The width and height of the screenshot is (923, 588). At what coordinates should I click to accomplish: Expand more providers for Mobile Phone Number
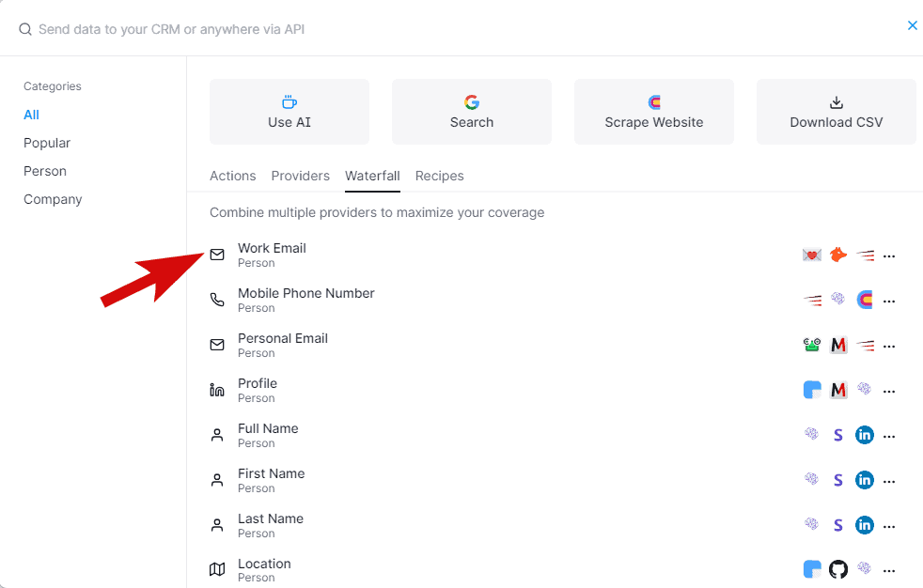click(889, 302)
